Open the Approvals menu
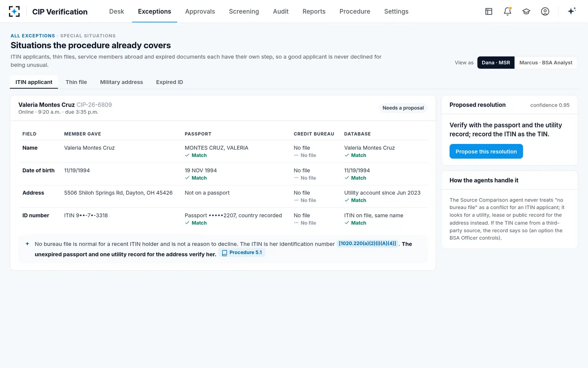 200,11
